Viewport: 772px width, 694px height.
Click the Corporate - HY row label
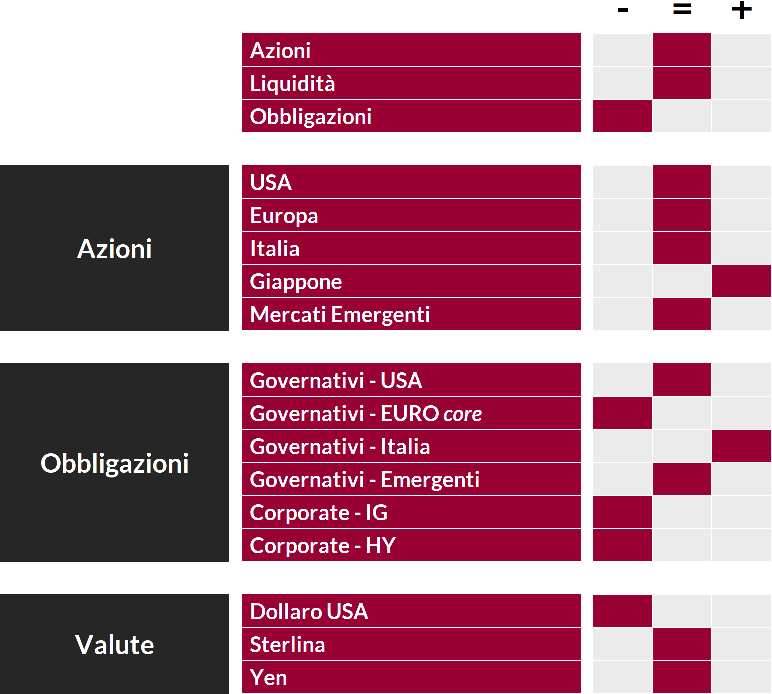tap(411, 545)
